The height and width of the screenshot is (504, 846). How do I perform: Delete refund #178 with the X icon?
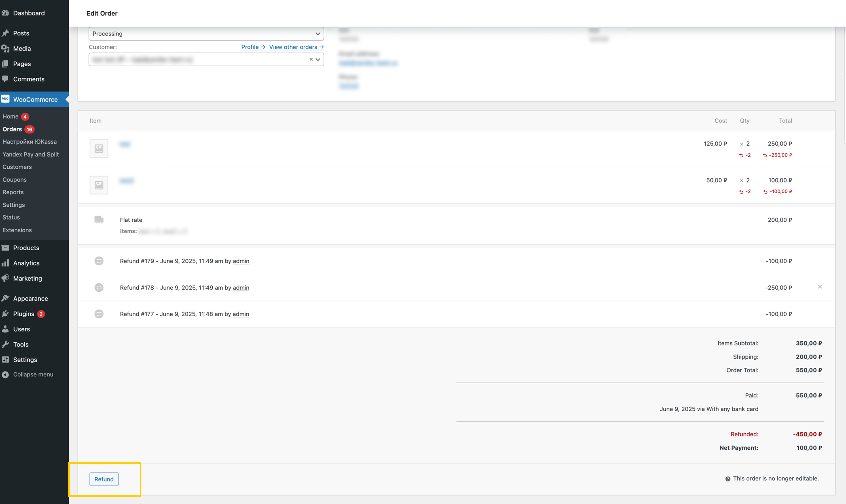coord(820,287)
